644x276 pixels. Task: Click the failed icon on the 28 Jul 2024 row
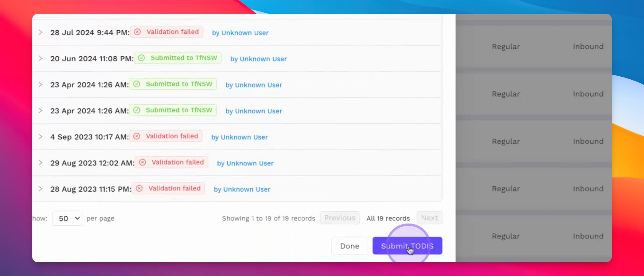coord(137,32)
